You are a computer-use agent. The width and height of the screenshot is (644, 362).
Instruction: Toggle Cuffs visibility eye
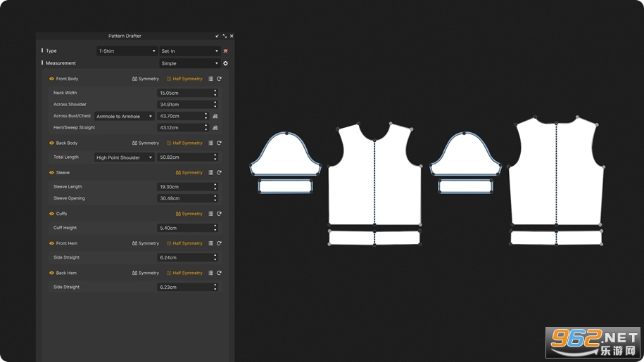(x=52, y=214)
